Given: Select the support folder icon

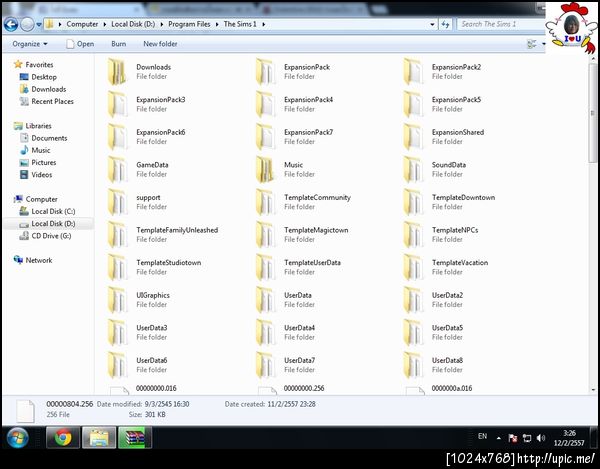Looking at the screenshot, I should (117, 202).
